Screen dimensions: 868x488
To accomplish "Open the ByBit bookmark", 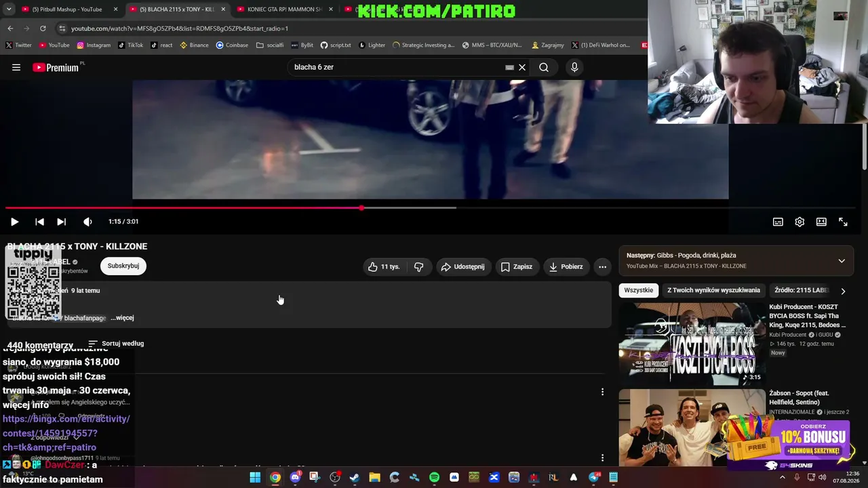I will 302,45.
